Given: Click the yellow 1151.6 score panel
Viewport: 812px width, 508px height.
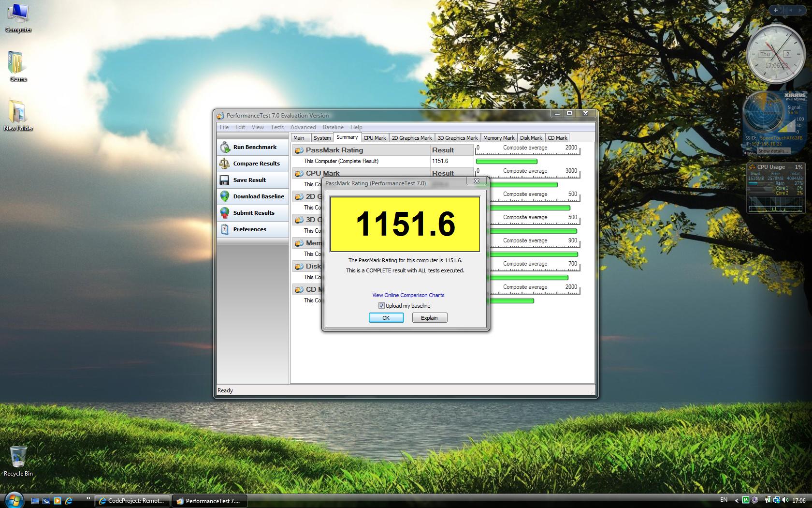Looking at the screenshot, I should pos(405,224).
